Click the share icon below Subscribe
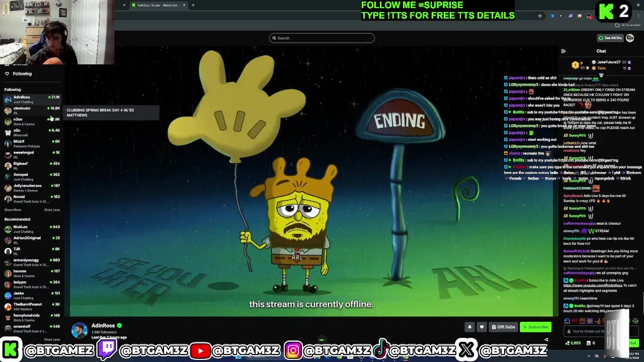This screenshot has height=362, width=644. pyautogui.click(x=546, y=339)
